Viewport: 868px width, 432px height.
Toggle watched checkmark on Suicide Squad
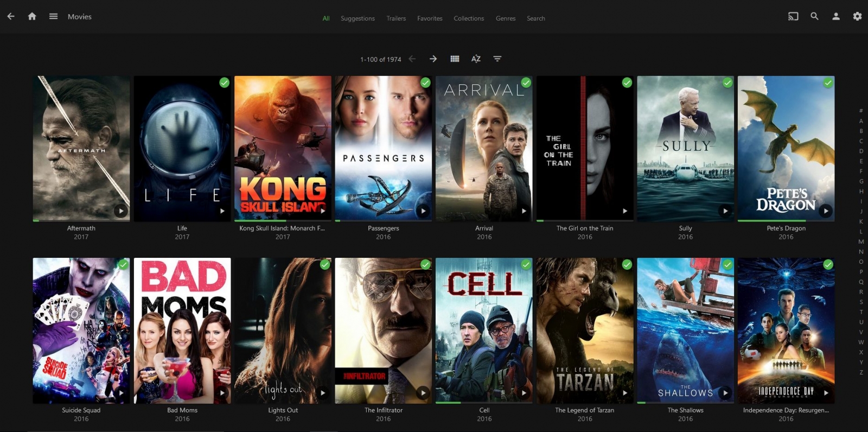coord(124,264)
